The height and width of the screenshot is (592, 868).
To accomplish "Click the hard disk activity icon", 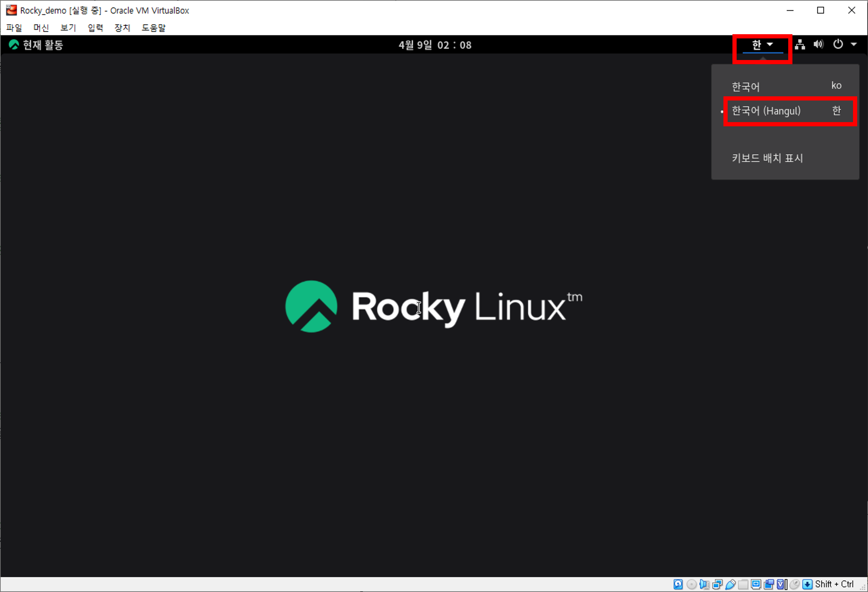I will pyautogui.click(x=678, y=584).
